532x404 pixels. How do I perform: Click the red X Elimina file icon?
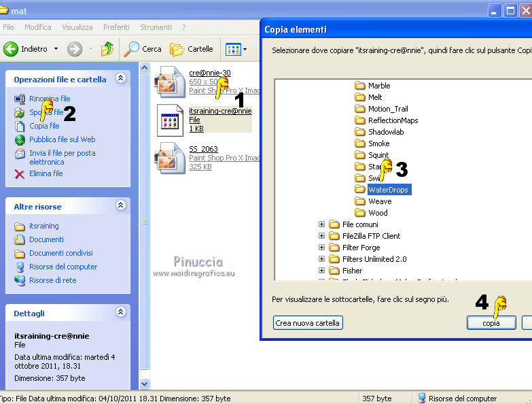(x=20, y=174)
